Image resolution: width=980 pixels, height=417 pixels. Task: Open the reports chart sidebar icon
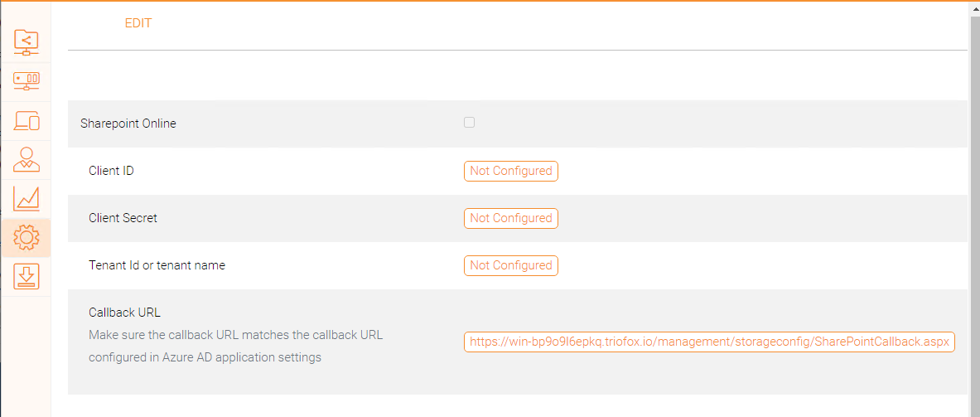[x=27, y=199]
